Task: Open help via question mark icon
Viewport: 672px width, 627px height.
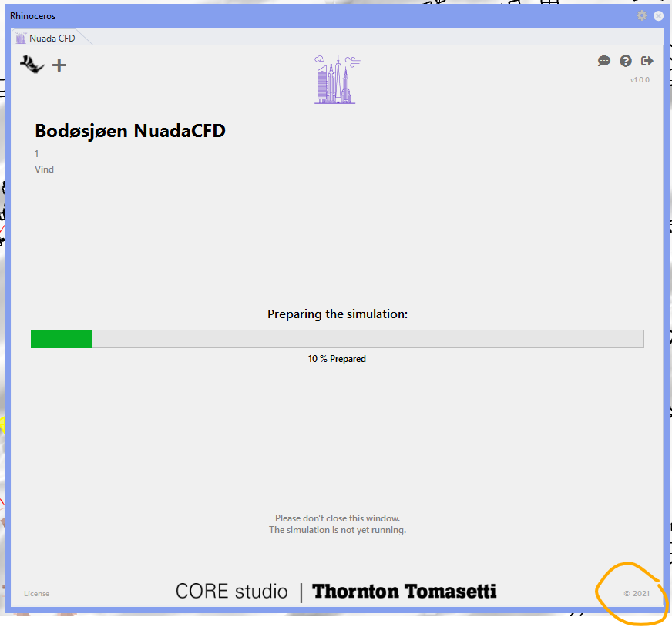Action: 626,61
